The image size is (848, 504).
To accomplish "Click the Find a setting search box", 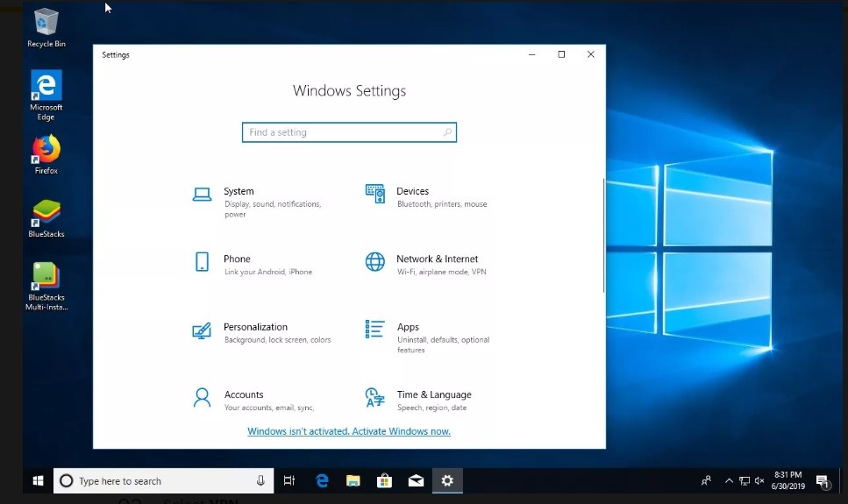I will tap(348, 132).
